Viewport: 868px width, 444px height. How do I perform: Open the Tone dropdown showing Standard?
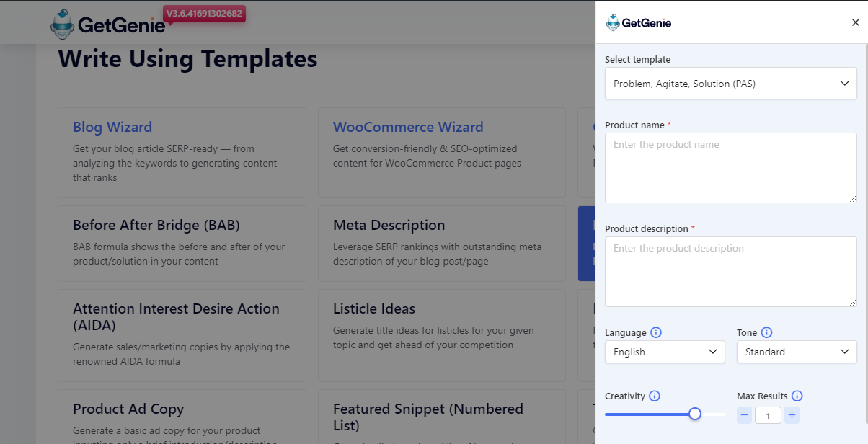coord(797,352)
